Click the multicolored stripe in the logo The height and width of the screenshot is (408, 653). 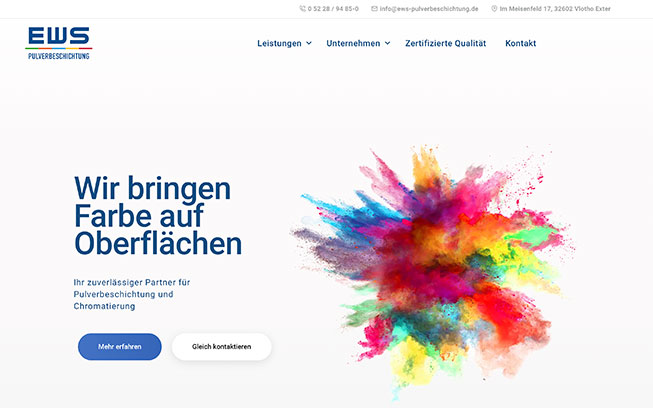tap(59, 49)
